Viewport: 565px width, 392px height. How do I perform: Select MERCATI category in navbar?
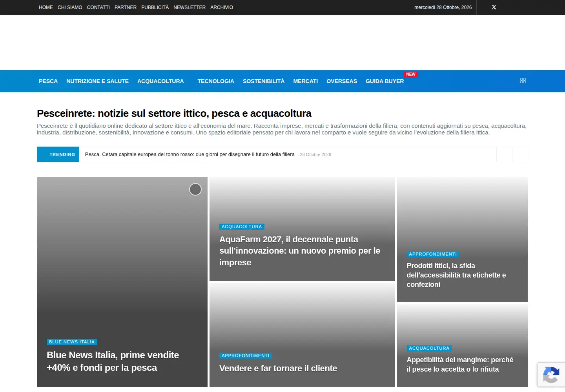click(306, 81)
